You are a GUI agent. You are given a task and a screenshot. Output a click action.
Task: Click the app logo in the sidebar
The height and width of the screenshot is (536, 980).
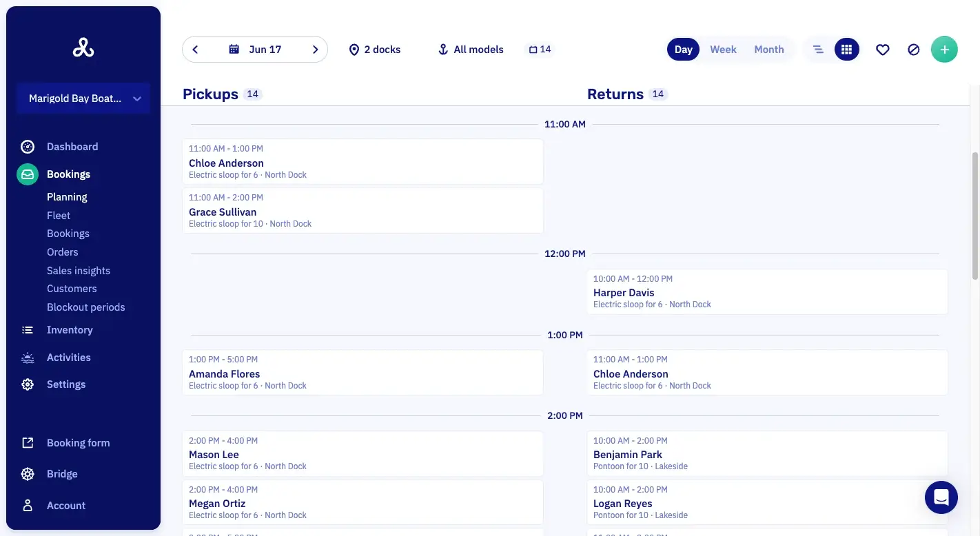click(83, 48)
